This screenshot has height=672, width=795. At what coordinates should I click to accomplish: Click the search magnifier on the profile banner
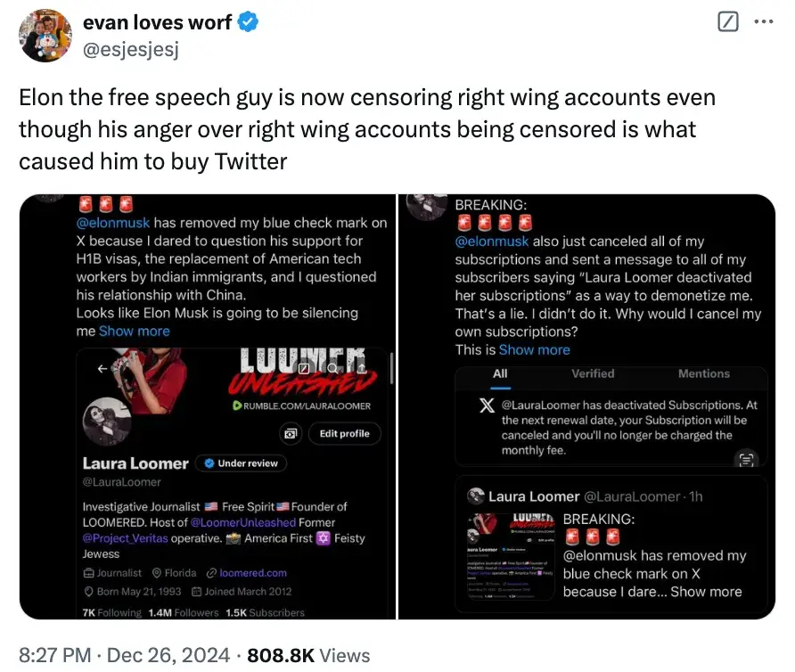(x=332, y=367)
